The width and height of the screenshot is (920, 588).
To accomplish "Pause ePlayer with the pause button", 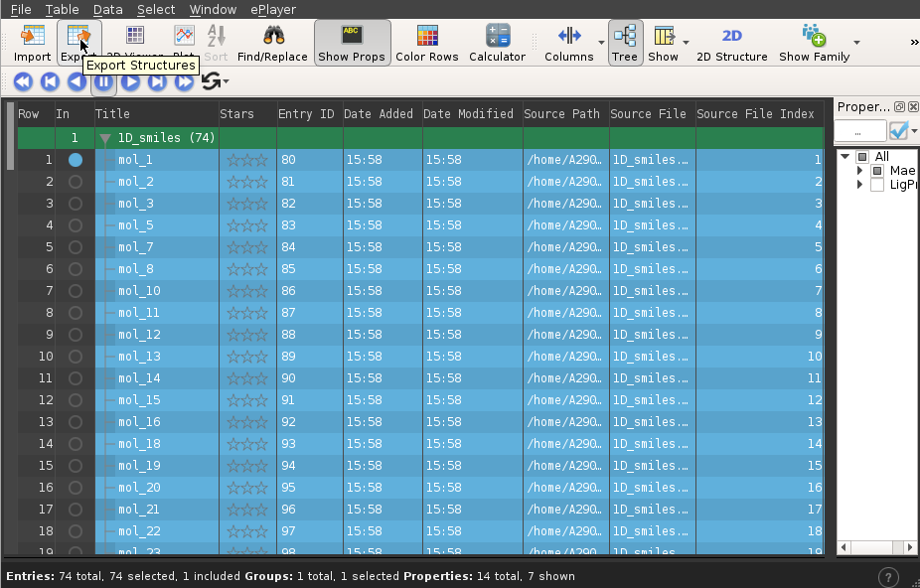I will pyautogui.click(x=104, y=82).
